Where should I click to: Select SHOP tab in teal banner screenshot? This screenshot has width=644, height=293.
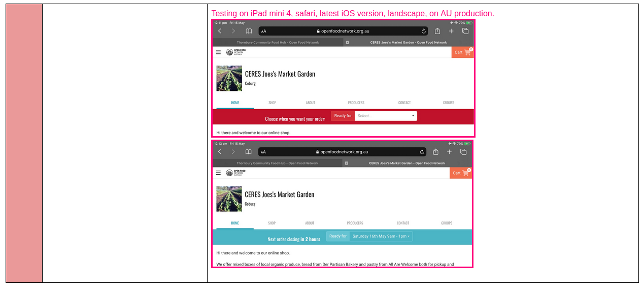point(272,223)
